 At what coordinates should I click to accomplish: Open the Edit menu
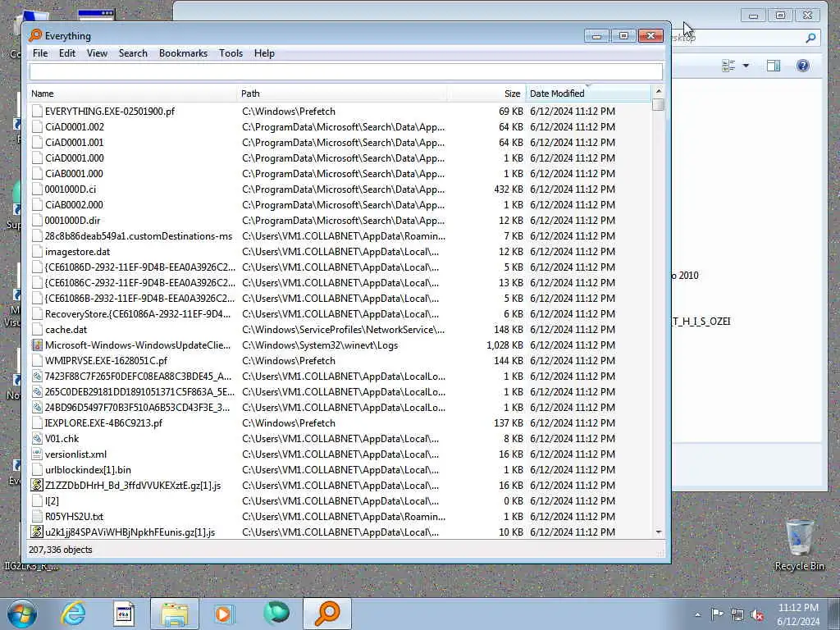[x=67, y=53]
